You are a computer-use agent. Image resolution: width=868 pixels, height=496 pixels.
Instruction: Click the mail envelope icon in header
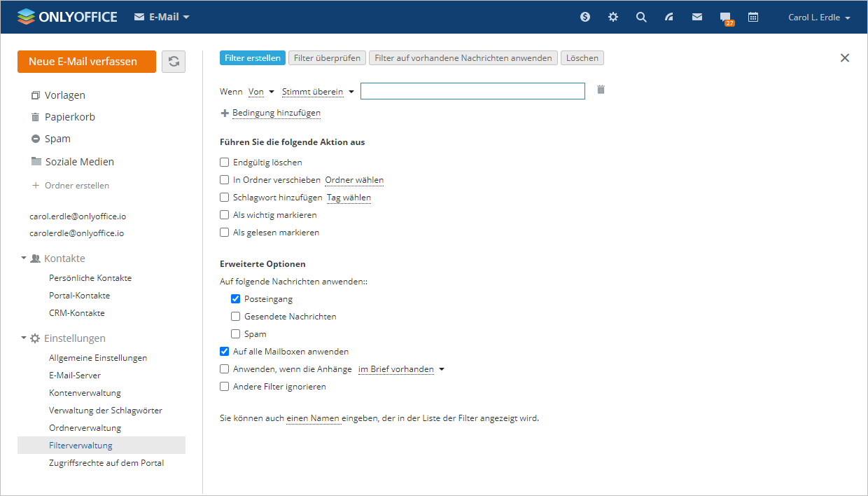(697, 17)
